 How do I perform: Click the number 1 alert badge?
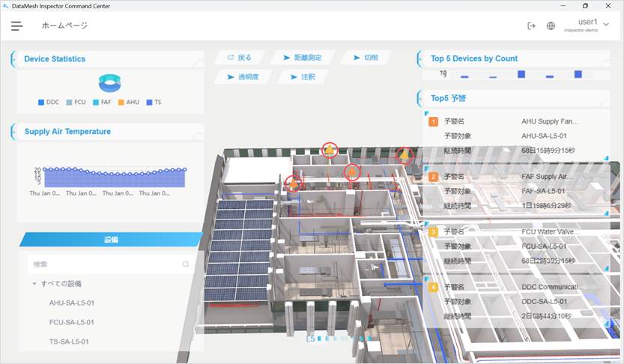(433, 121)
